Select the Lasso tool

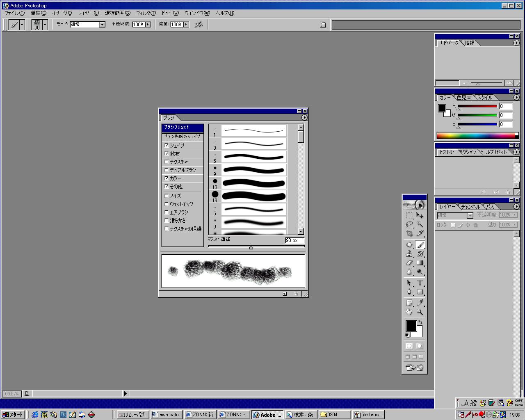point(409,224)
